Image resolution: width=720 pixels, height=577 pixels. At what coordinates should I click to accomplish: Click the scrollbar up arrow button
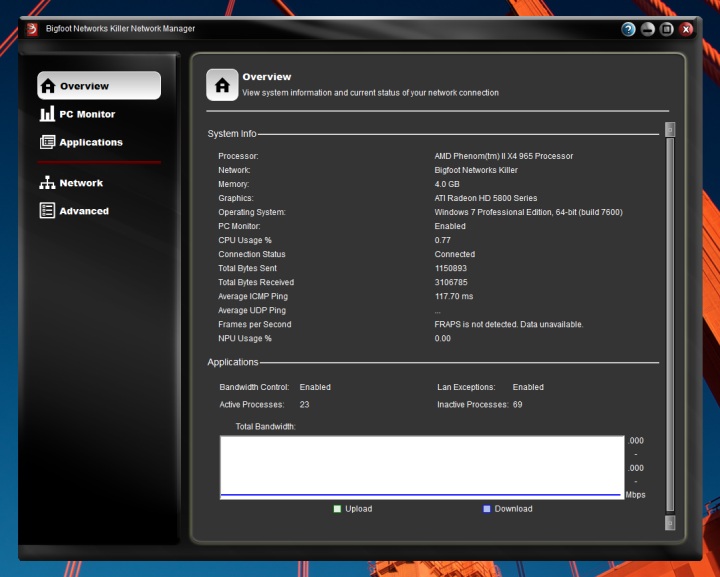pos(670,129)
